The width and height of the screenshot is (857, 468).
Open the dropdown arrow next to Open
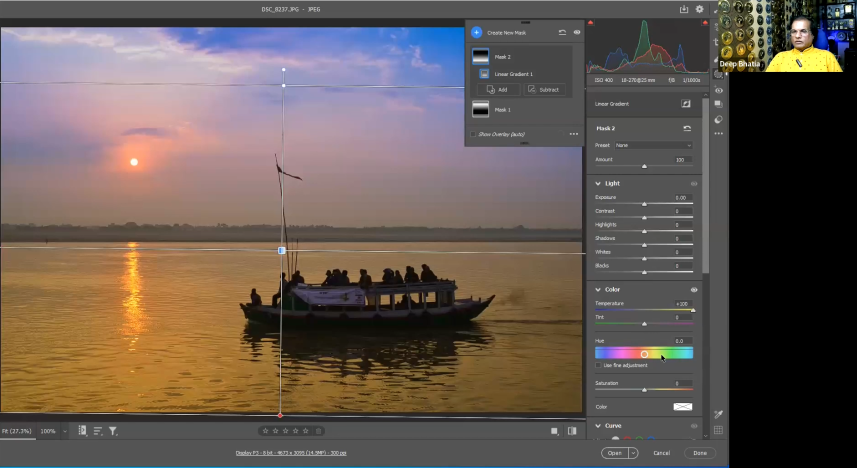[x=633, y=453]
